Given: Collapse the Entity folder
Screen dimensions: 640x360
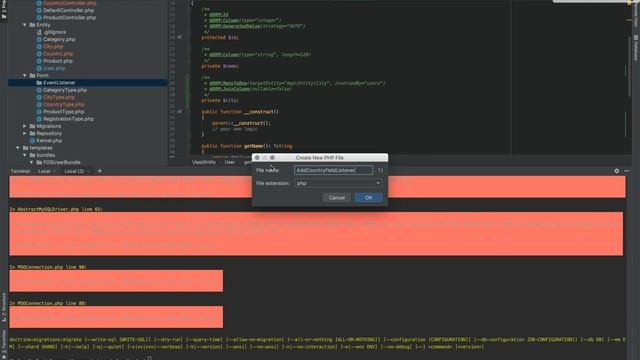Looking at the screenshot, I should click(x=24, y=25).
